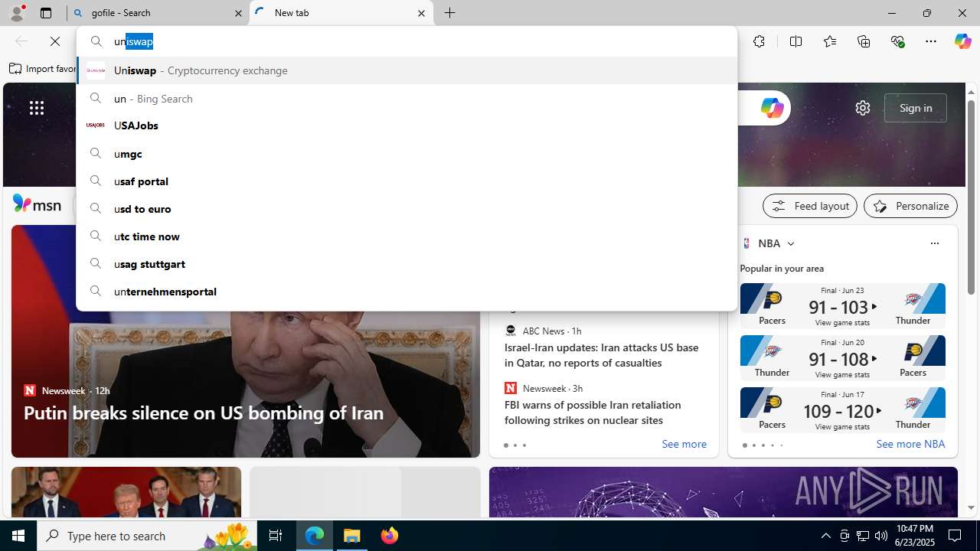Go to the msn logo home
The image size is (980, 551).
tap(37, 204)
